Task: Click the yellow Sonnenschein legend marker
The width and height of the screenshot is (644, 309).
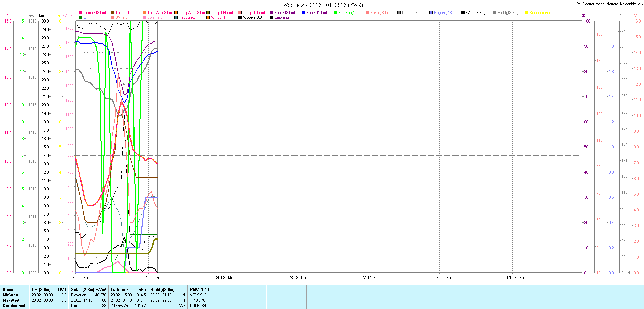Action: click(527, 13)
